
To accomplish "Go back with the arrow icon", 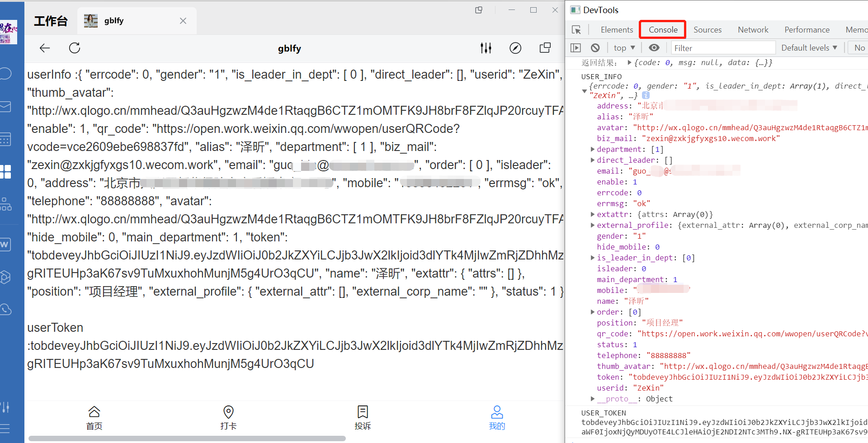I will point(45,48).
